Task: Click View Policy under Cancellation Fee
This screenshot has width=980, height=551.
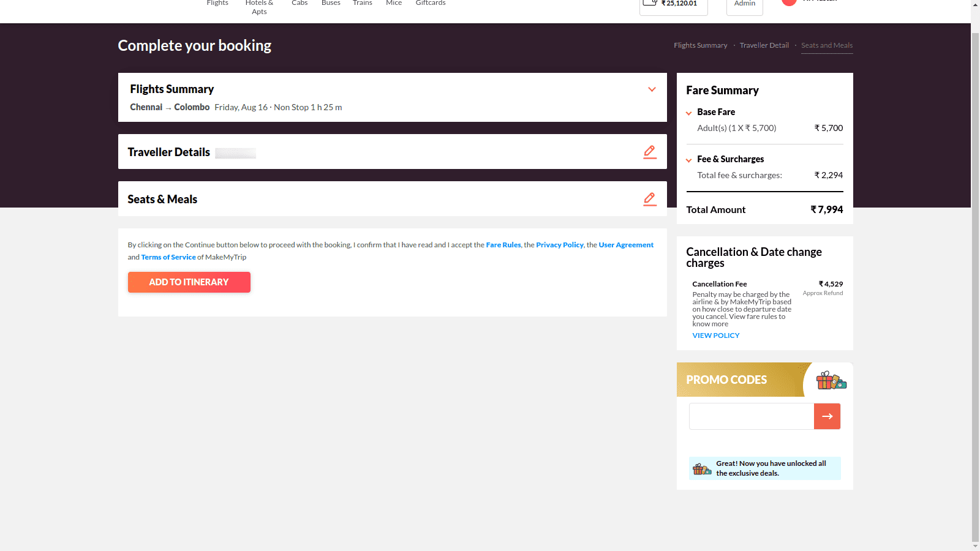Action: [x=715, y=335]
